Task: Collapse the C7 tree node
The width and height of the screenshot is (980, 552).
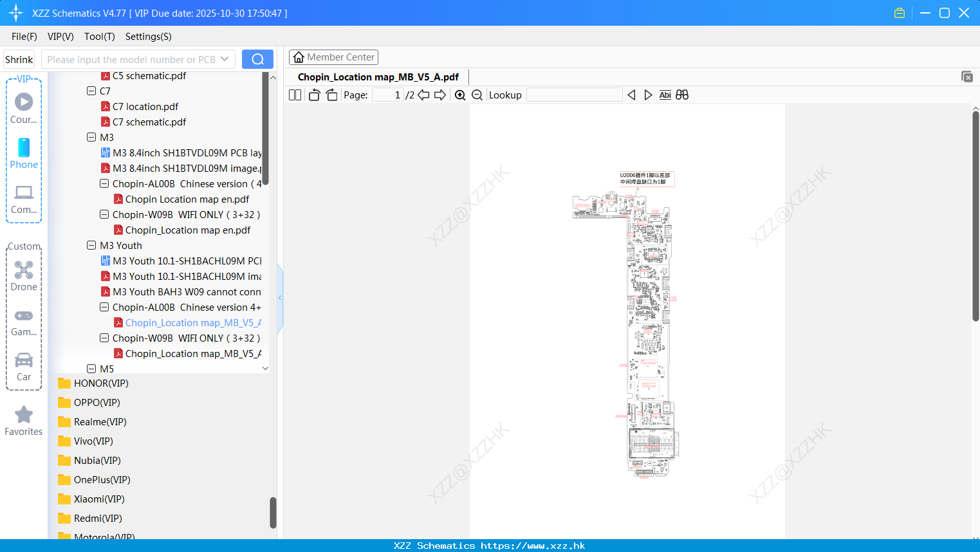Action: click(x=91, y=91)
